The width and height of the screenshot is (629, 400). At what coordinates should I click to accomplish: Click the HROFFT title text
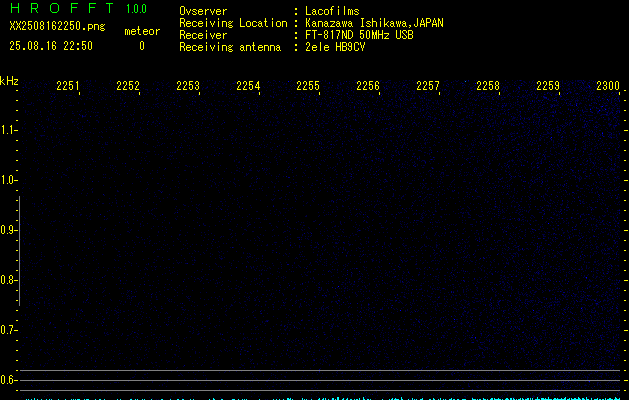[x=62, y=8]
